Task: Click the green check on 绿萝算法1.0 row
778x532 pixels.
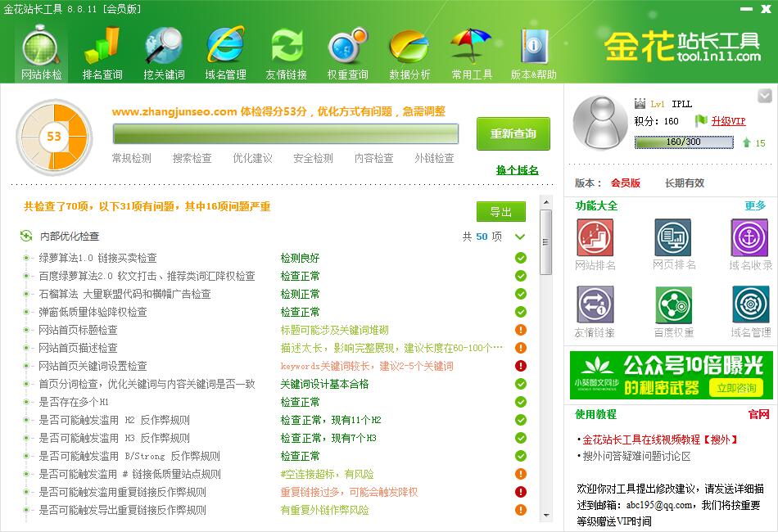Action: point(521,258)
